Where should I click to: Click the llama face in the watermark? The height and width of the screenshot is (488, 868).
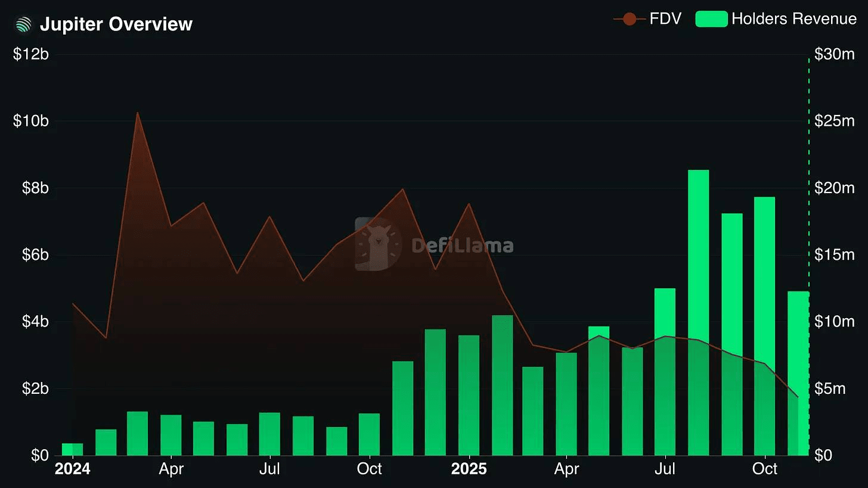point(377,243)
